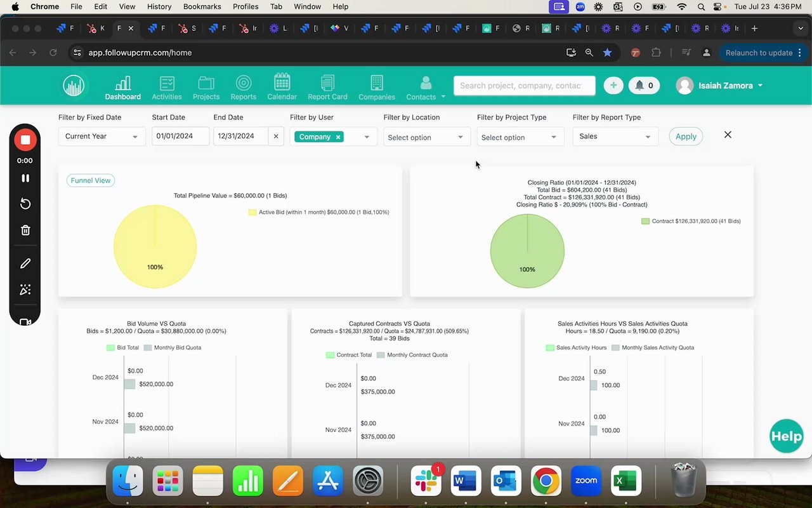Screen dimensions: 812x508
Task: Click the yellow pipeline pie chart
Action: coord(155,246)
